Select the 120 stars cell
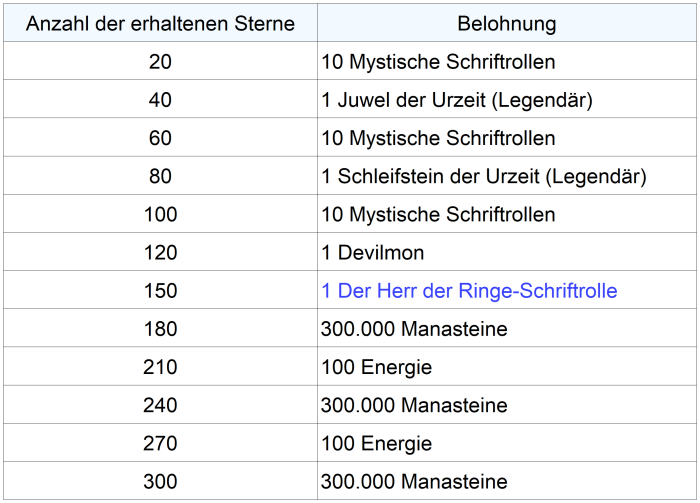This screenshot has width=700, height=503. coord(160,253)
